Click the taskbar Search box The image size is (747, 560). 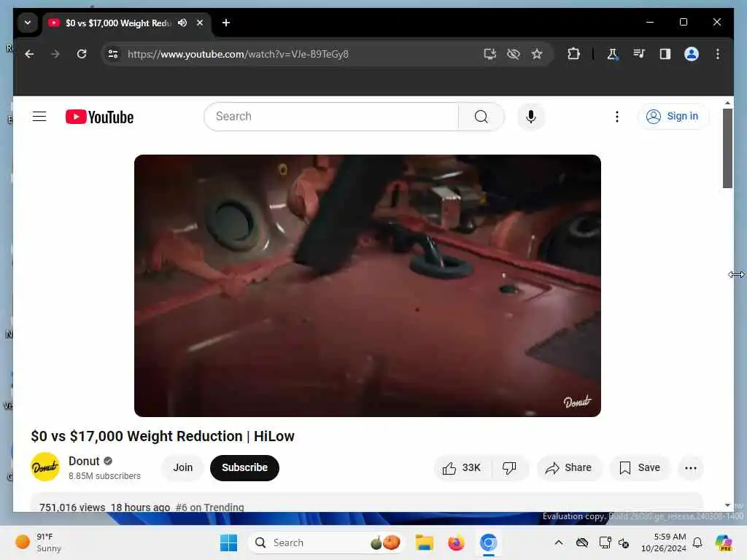pyautogui.click(x=326, y=542)
